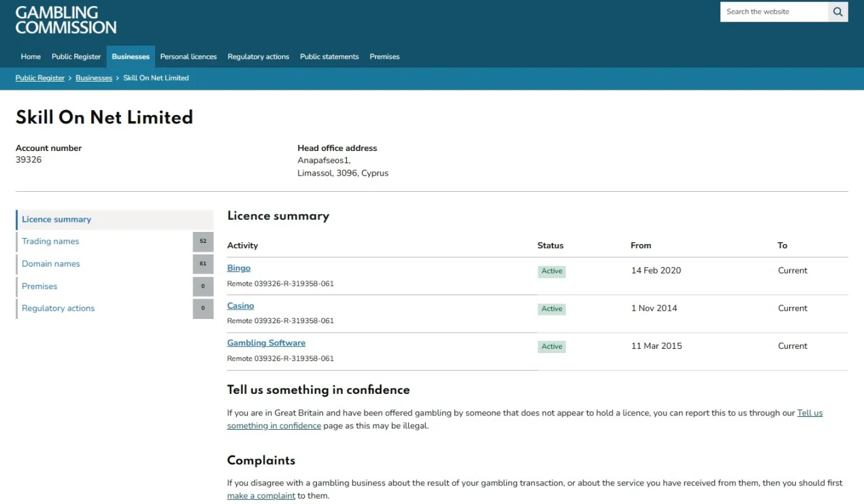The image size is (864, 504).
Task: Click Current value in the Bingo row
Action: [793, 271]
